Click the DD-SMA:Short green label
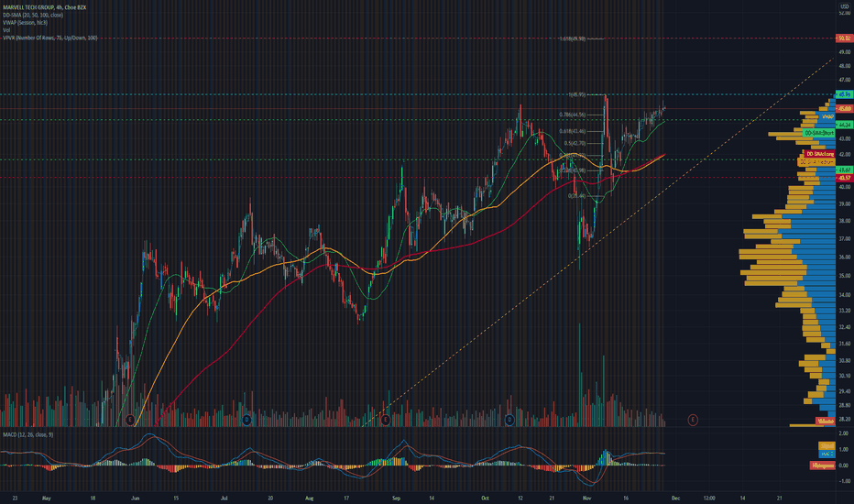Image resolution: width=854 pixels, height=504 pixels. click(x=819, y=133)
